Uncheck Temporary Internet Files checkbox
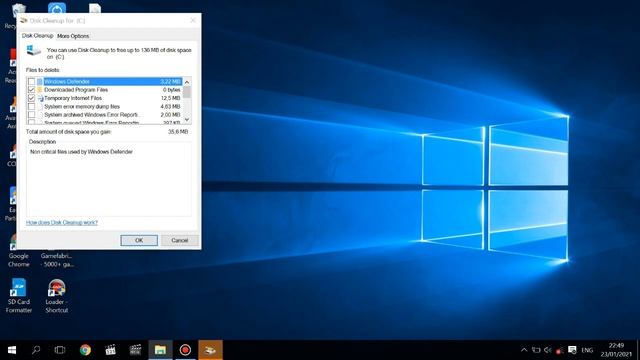640x360 pixels. click(x=31, y=98)
